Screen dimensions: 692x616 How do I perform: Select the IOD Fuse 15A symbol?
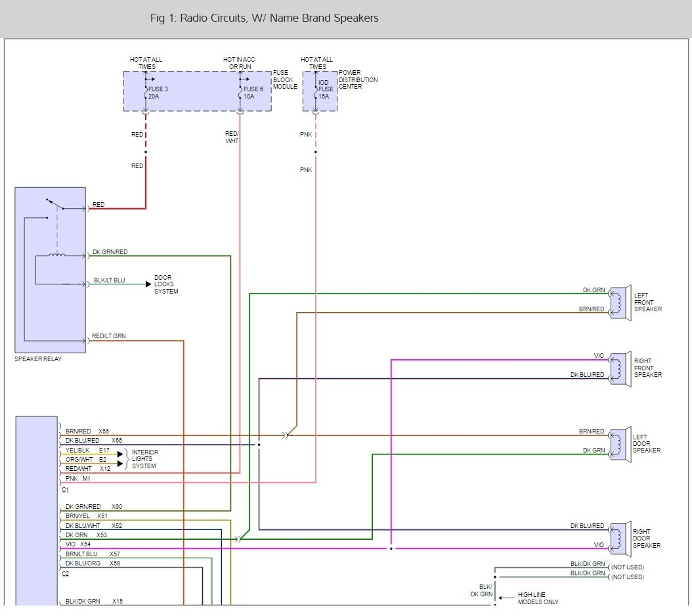click(x=316, y=92)
